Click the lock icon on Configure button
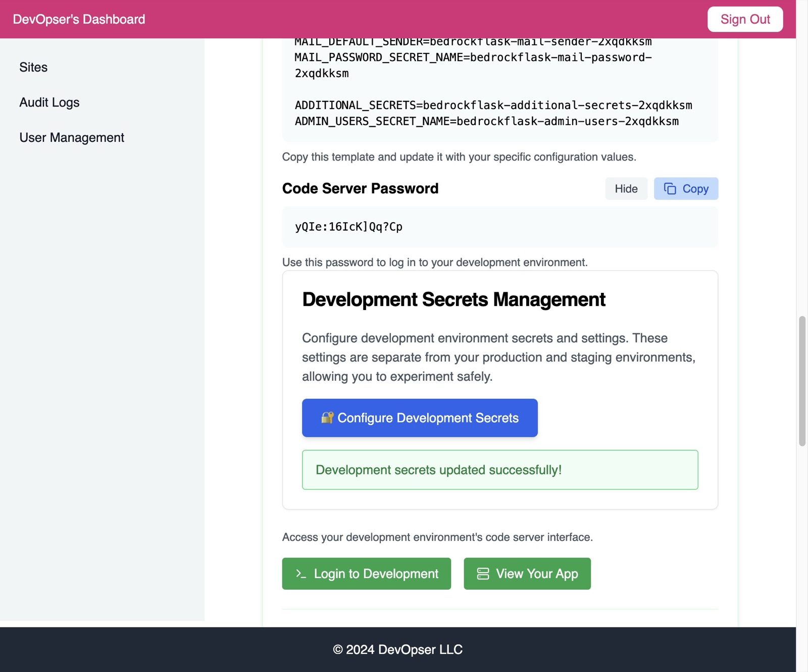The width and height of the screenshot is (808, 672). pos(327,418)
